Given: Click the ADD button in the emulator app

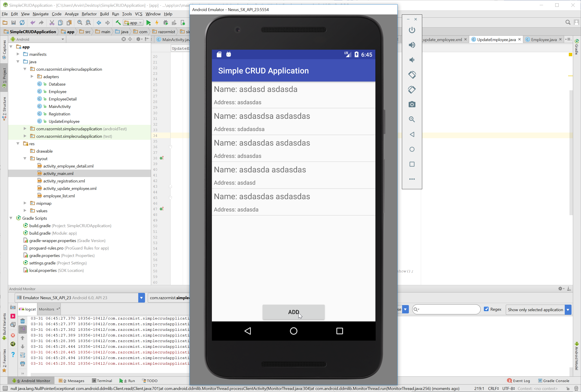Looking at the screenshot, I should click(293, 312).
